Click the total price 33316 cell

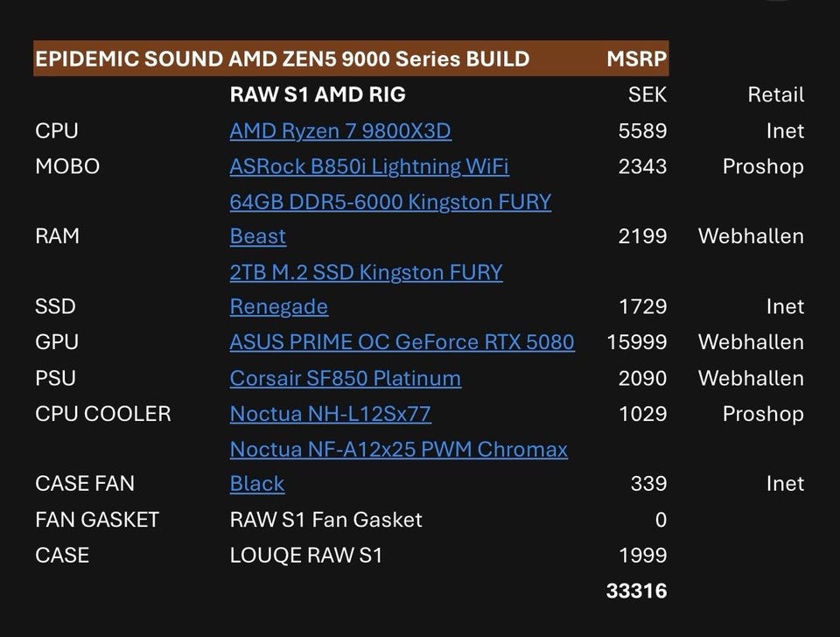(x=636, y=591)
